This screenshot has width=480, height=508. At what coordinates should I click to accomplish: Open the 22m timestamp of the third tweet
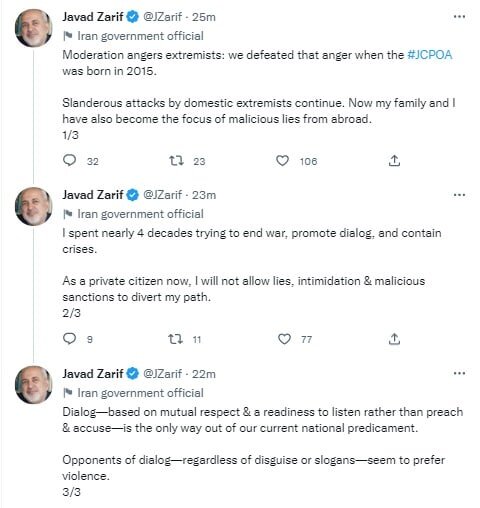pyautogui.click(x=204, y=374)
